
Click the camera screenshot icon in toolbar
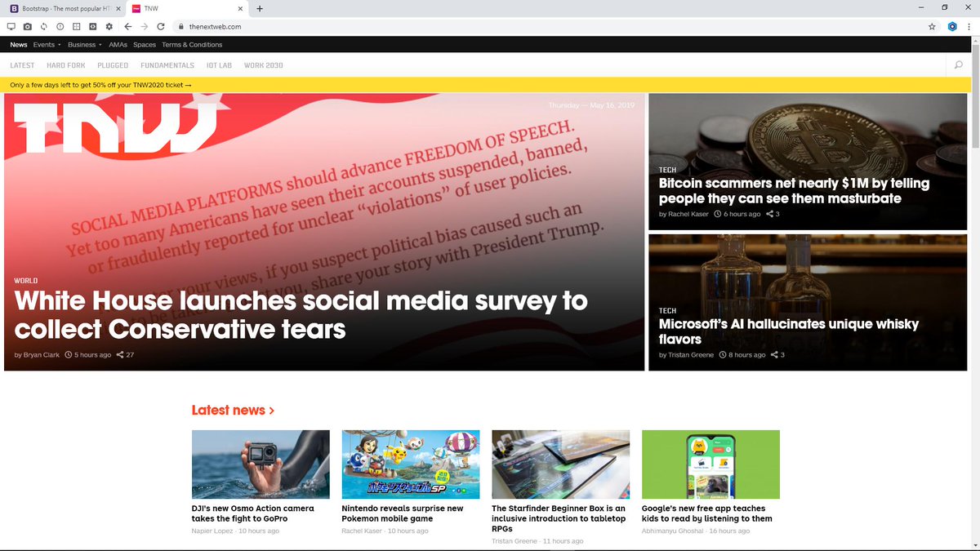[27, 26]
